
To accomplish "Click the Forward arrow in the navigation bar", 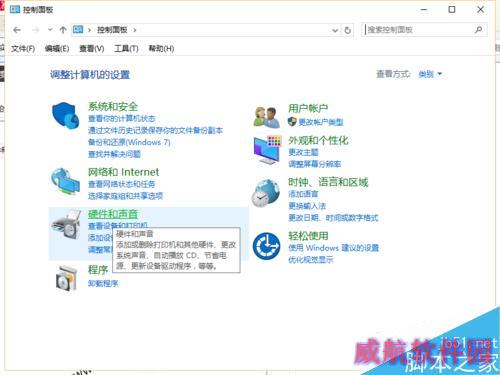I will (x=35, y=30).
